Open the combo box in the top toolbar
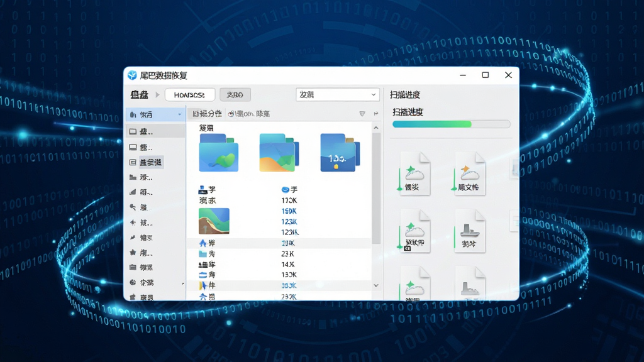Image resolution: width=644 pixels, height=362 pixels. (337, 95)
